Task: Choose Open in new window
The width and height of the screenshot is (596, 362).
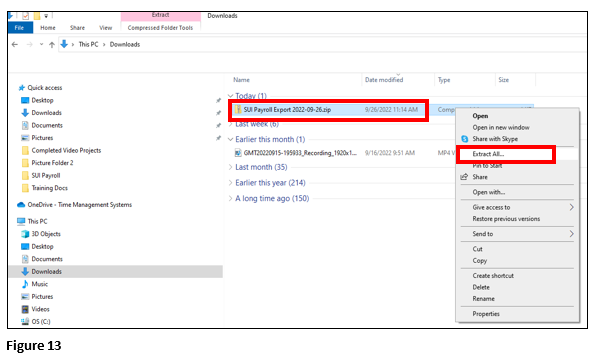Action: pyautogui.click(x=501, y=127)
